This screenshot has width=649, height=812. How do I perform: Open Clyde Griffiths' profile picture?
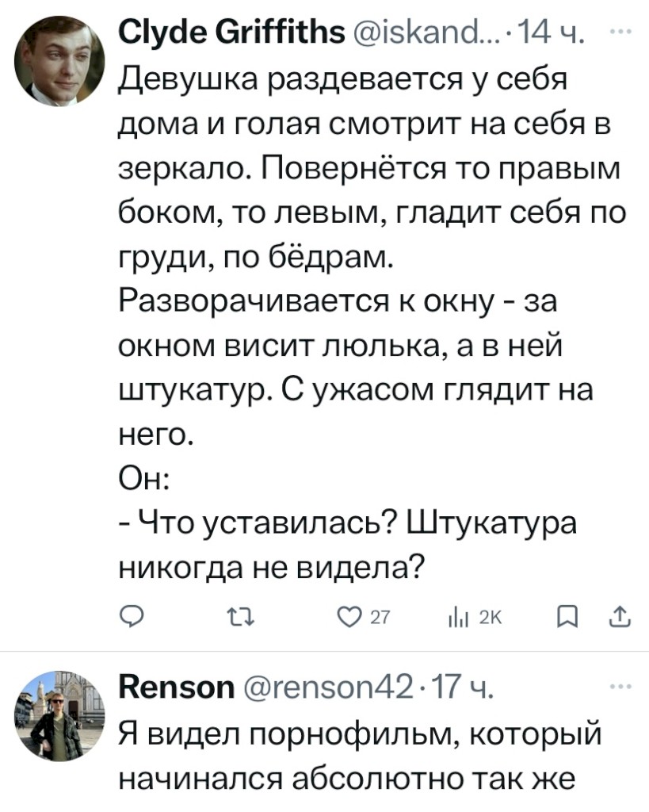(x=59, y=62)
